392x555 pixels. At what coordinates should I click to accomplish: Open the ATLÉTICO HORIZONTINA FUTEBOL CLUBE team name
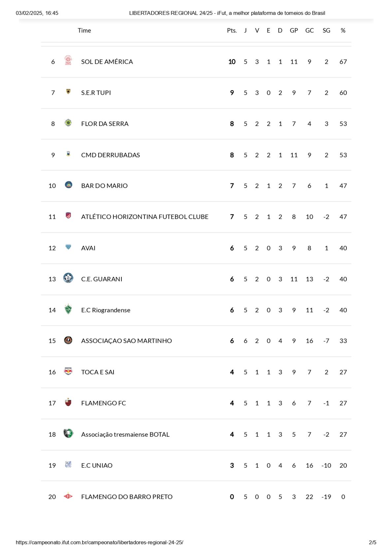click(x=145, y=217)
